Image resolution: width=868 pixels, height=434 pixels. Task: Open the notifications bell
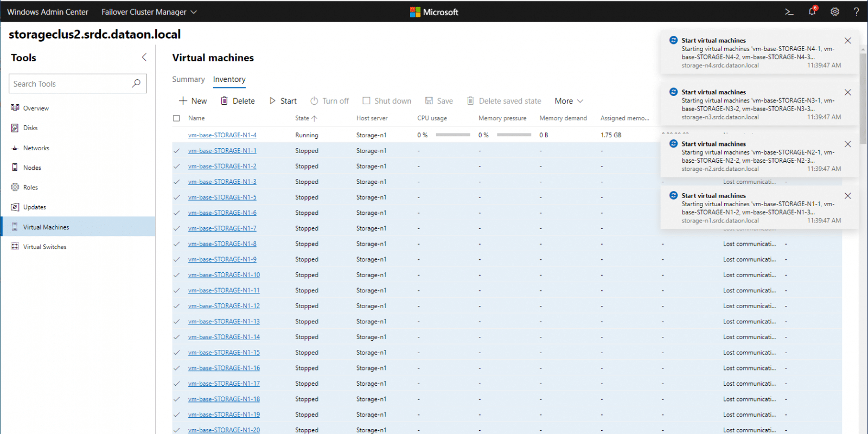click(813, 11)
